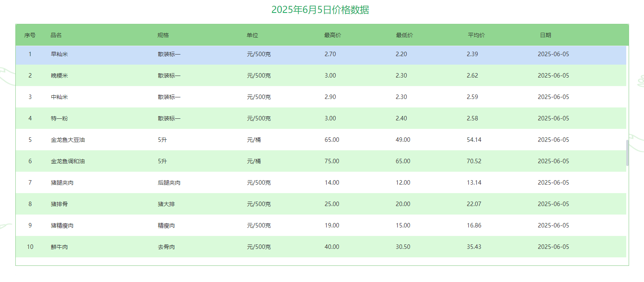
Task: Click the 2025年6月5日价格数据 title
Action: click(x=320, y=10)
